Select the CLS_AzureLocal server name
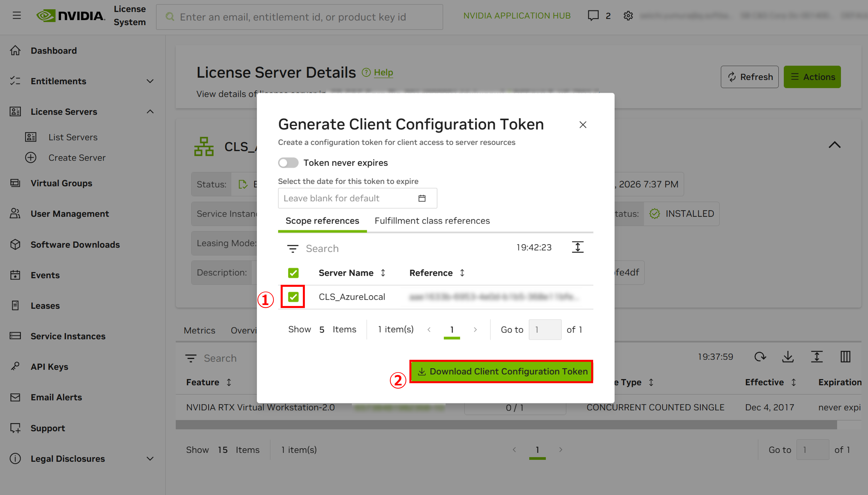 [x=352, y=297]
